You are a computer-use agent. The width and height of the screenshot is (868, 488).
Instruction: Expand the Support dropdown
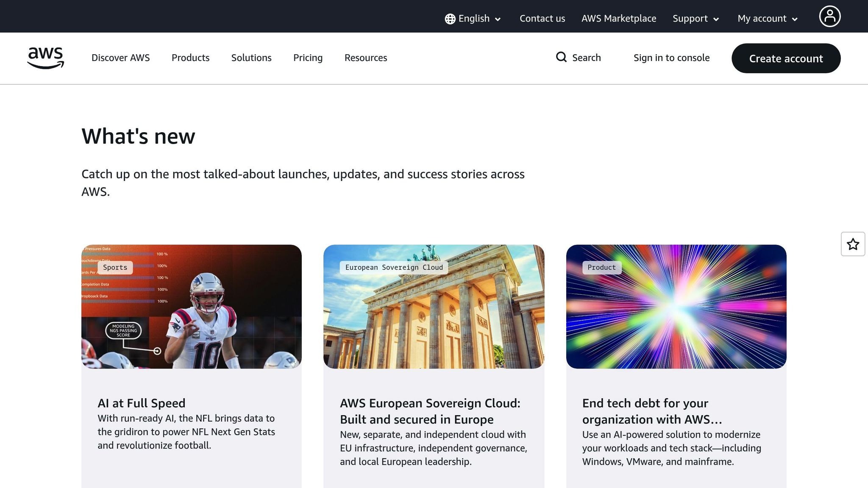[695, 18]
